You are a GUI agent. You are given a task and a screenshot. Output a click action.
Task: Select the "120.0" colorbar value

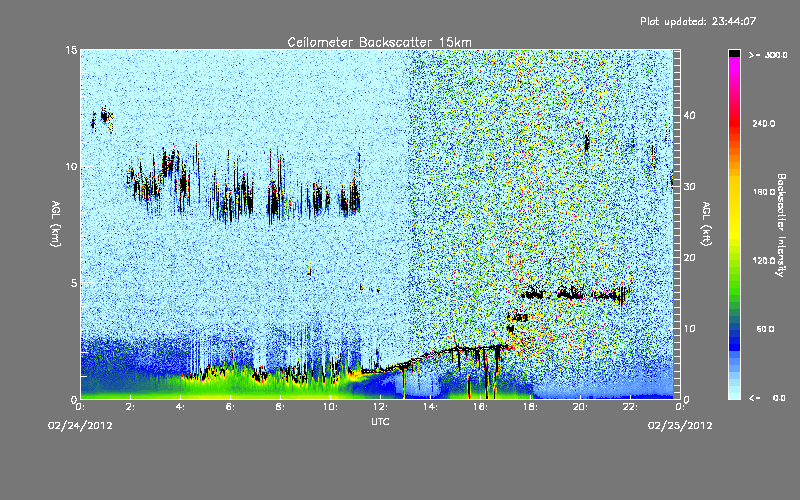pos(764,260)
